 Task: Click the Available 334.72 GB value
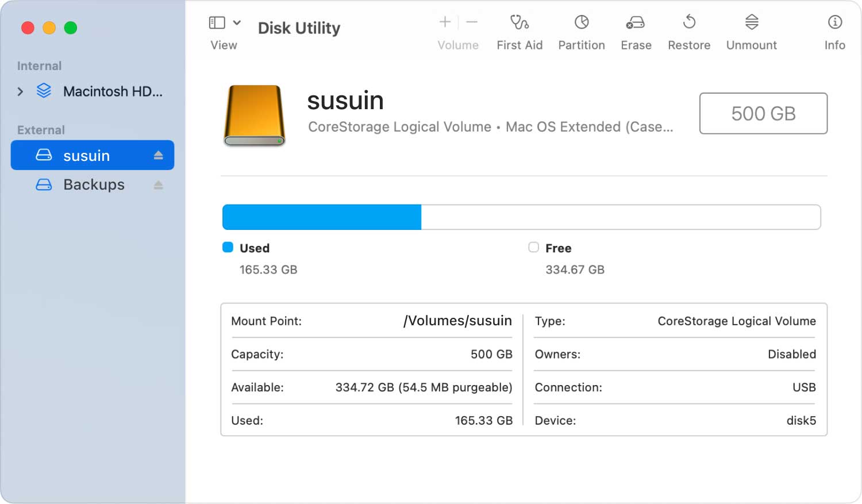[424, 387]
